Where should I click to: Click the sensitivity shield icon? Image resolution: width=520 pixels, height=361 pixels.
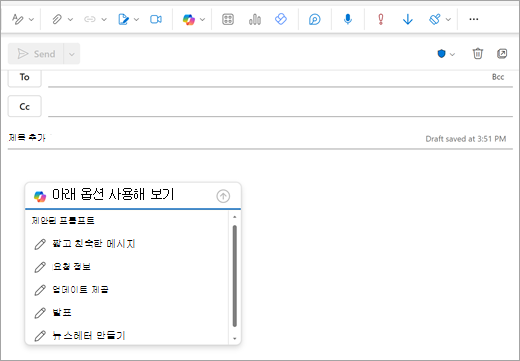tap(442, 54)
